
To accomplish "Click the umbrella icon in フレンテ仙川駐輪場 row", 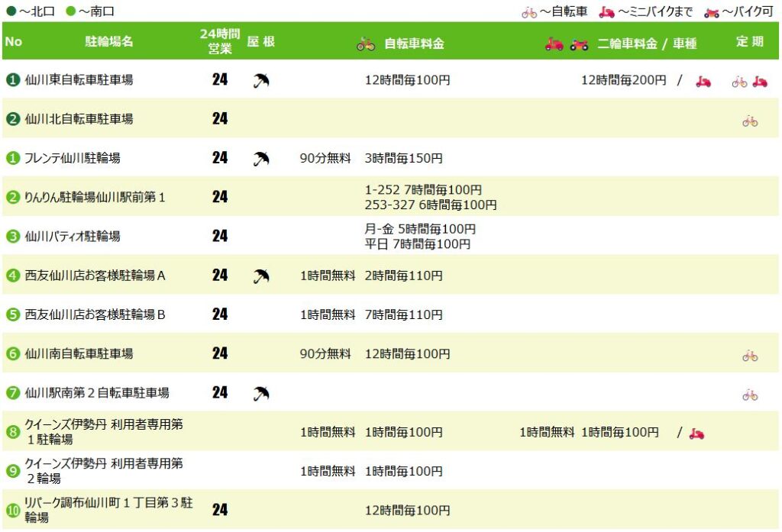I will click(261, 159).
